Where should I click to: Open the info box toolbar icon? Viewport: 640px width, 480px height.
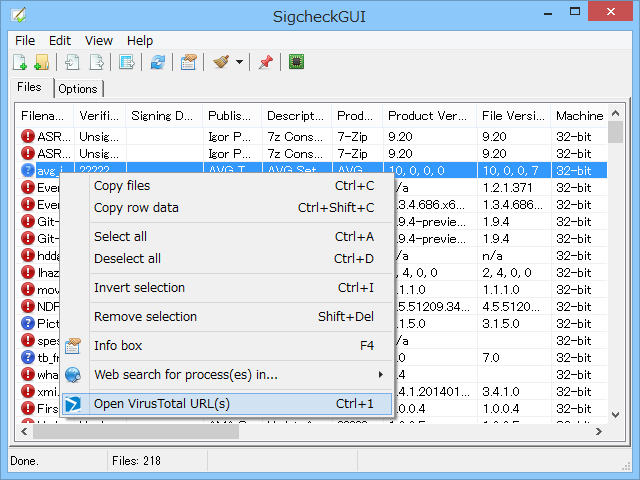click(188, 62)
